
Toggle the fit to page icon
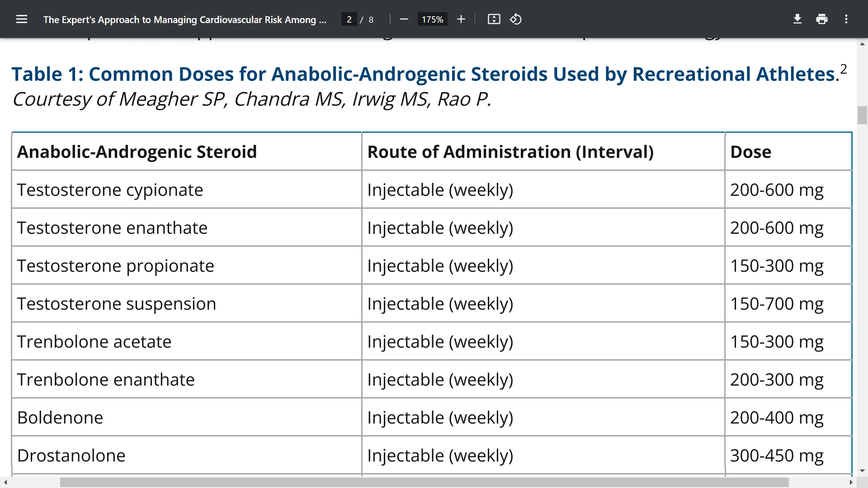(494, 19)
